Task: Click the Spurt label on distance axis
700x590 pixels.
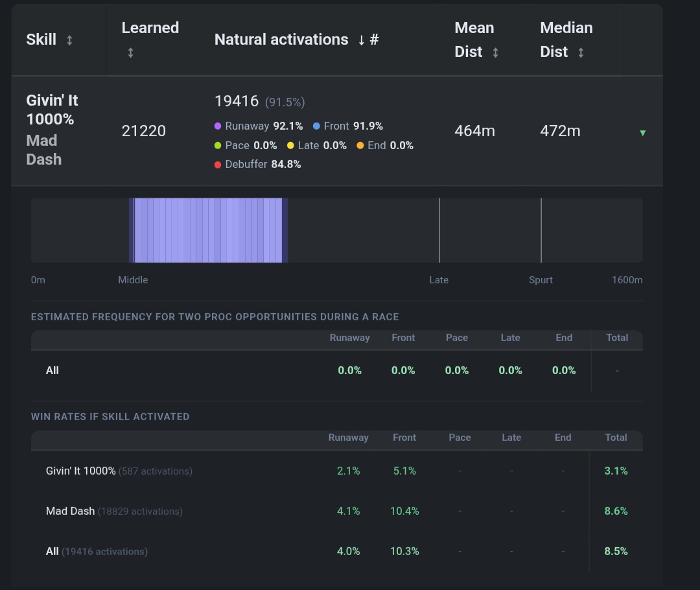Action: point(541,280)
